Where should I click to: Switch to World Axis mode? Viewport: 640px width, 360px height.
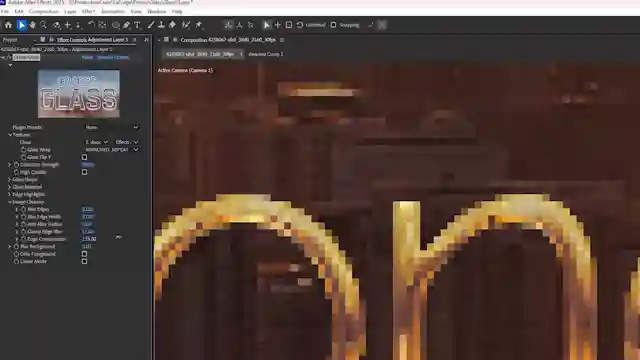point(239,25)
